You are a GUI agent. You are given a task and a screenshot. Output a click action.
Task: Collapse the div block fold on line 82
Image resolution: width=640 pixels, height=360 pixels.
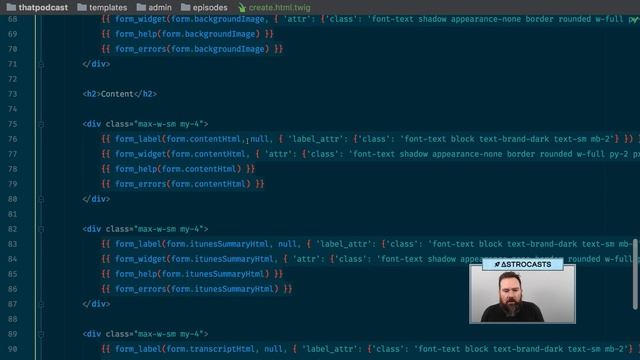pos(41,229)
